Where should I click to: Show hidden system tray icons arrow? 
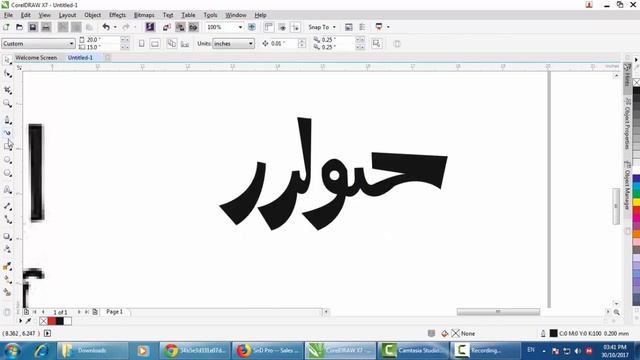pos(544,351)
